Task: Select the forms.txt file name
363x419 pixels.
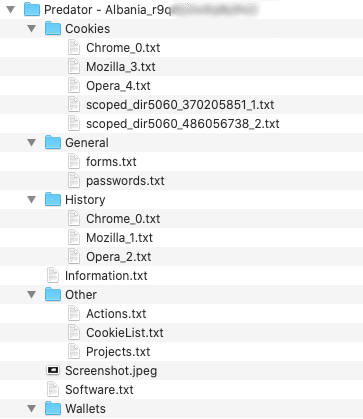Action: point(111,162)
